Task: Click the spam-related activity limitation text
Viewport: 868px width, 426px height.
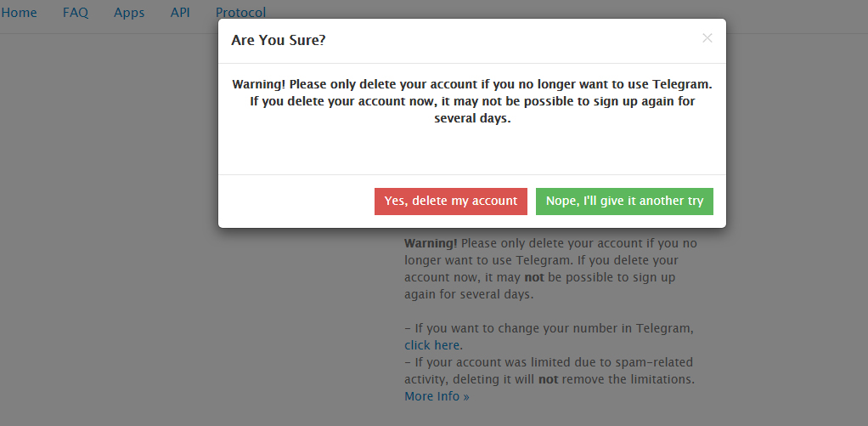Action: pos(550,372)
